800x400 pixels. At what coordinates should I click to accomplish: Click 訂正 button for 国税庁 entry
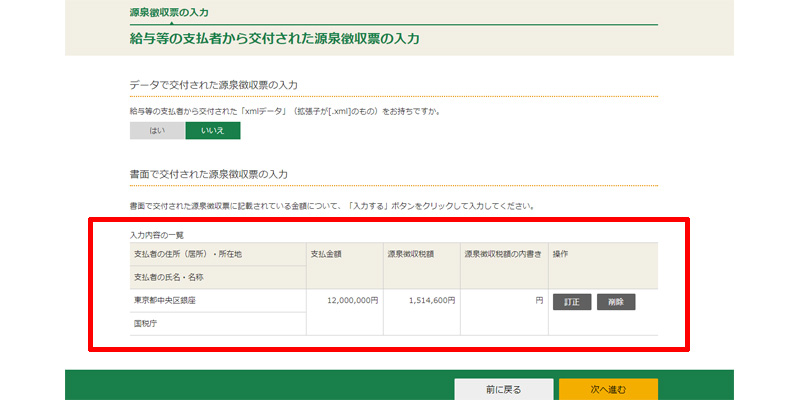(572, 302)
